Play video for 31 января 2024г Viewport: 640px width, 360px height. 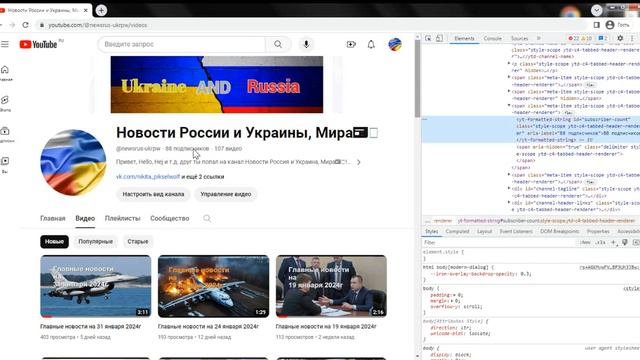(96, 287)
